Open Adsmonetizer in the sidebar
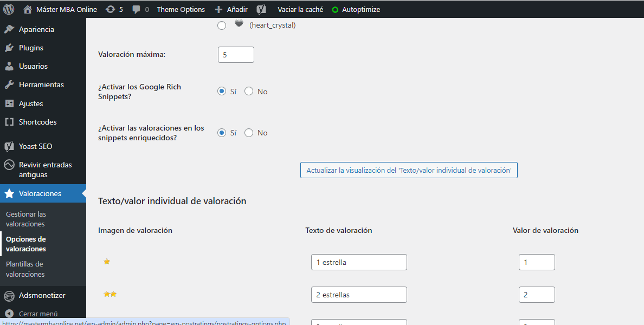This screenshot has height=325, width=644. (42, 295)
